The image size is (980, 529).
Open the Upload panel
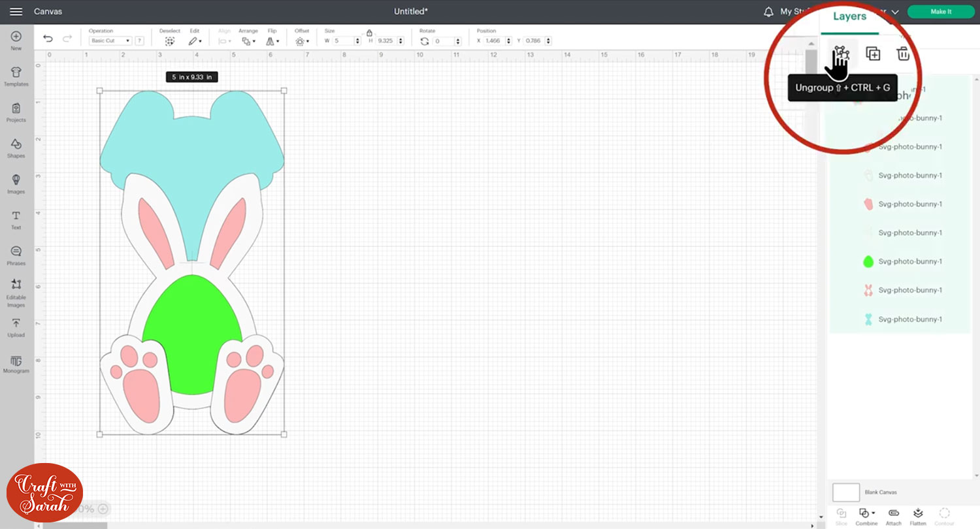point(16,328)
